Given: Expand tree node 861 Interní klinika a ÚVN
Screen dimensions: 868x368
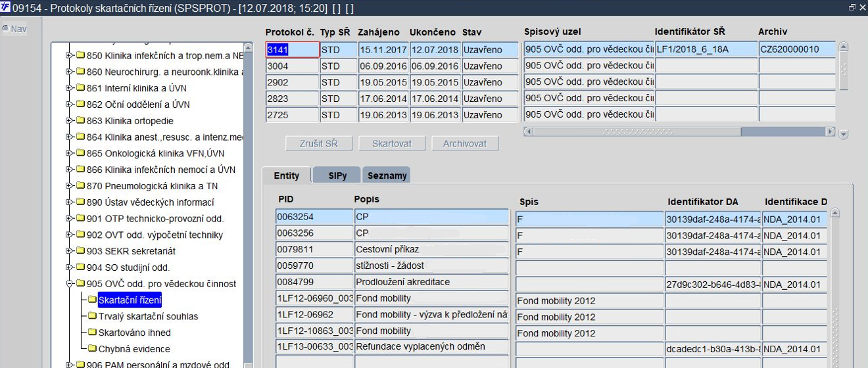Looking at the screenshot, I should point(69,88).
